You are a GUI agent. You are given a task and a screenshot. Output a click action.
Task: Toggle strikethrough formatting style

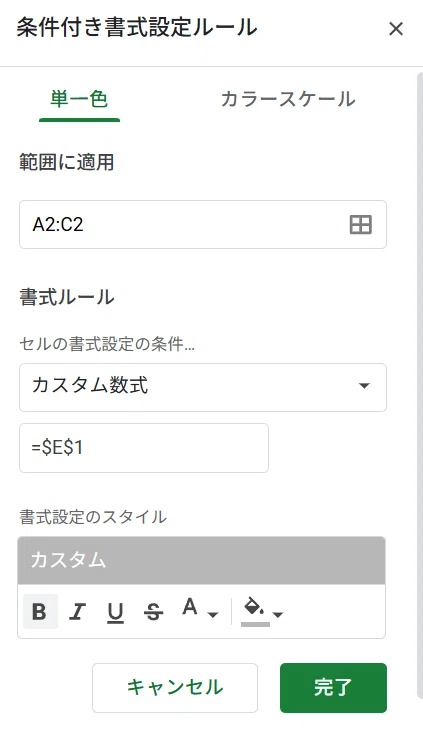pyautogui.click(x=153, y=611)
